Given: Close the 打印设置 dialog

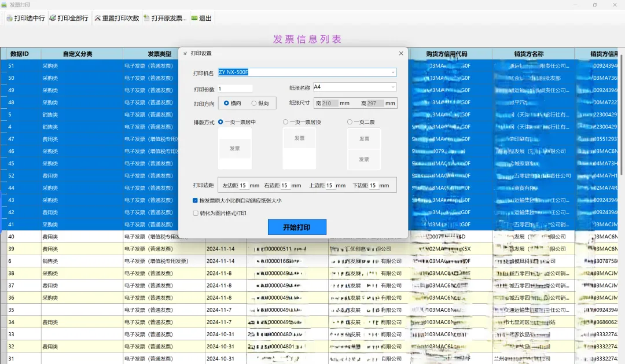Looking at the screenshot, I should point(401,53).
